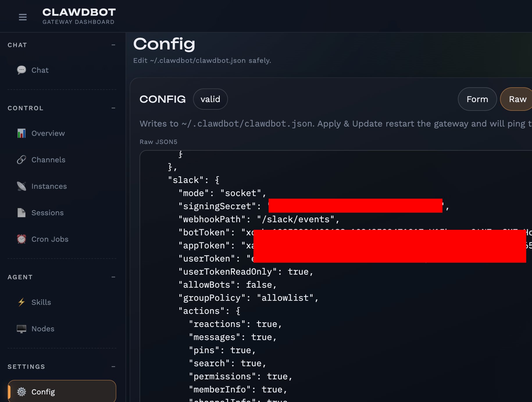The height and width of the screenshot is (402, 532).
Task: Click the "search": true line
Action: pos(228,363)
